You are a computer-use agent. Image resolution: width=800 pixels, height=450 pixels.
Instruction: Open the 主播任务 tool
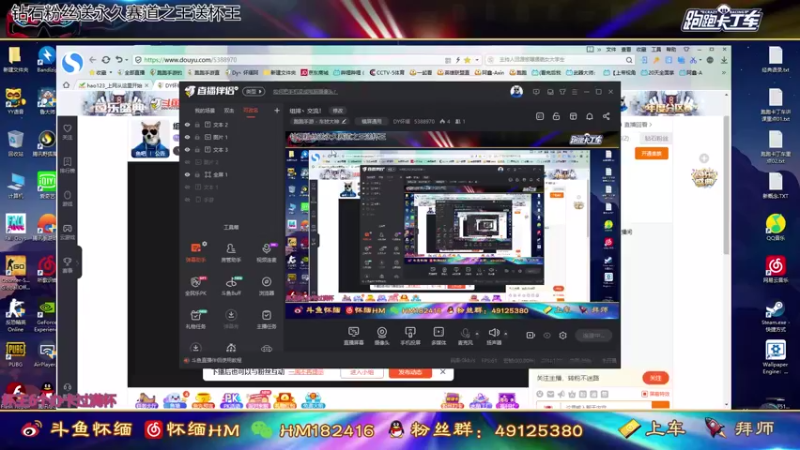[x=266, y=319]
